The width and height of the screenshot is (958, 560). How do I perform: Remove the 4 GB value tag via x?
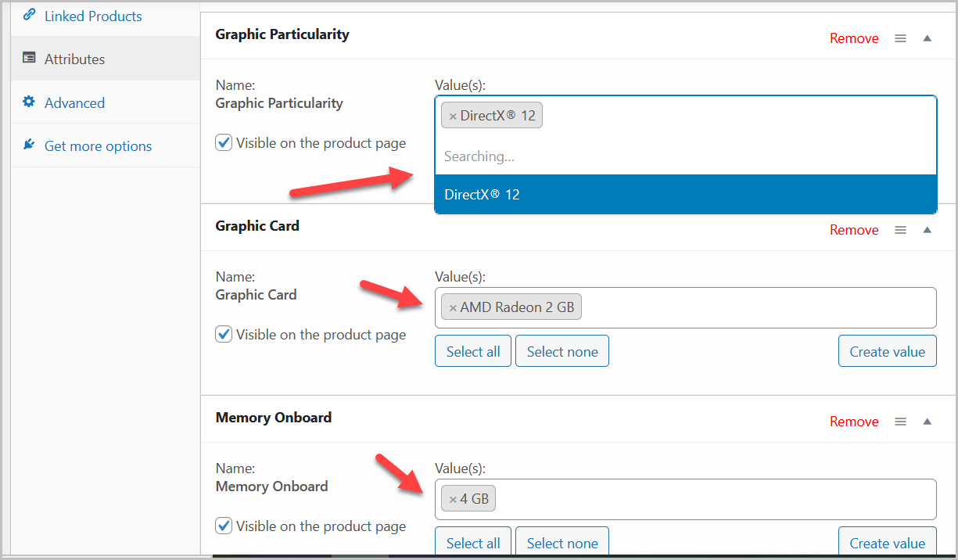coord(453,500)
